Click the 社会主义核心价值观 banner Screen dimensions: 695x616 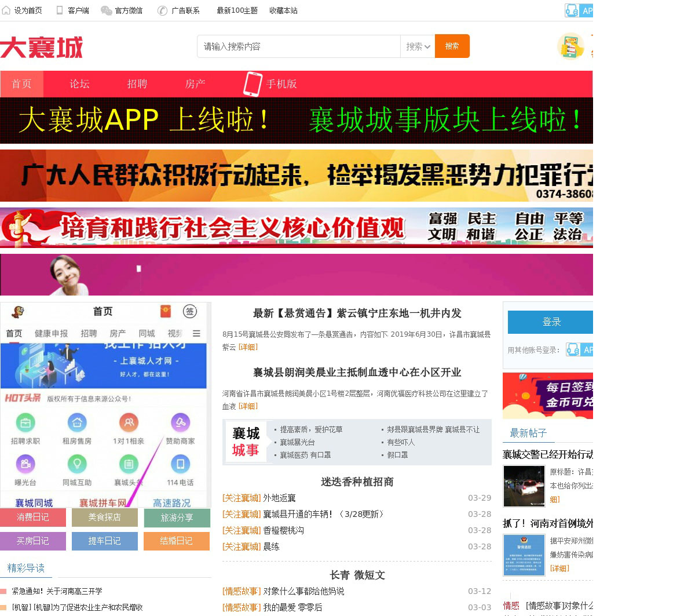pyautogui.click(x=297, y=228)
